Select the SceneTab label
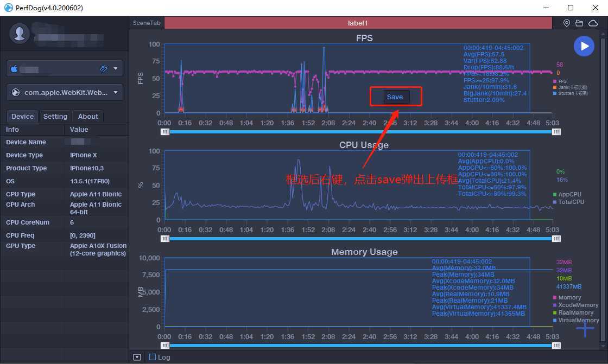 pyautogui.click(x=147, y=23)
